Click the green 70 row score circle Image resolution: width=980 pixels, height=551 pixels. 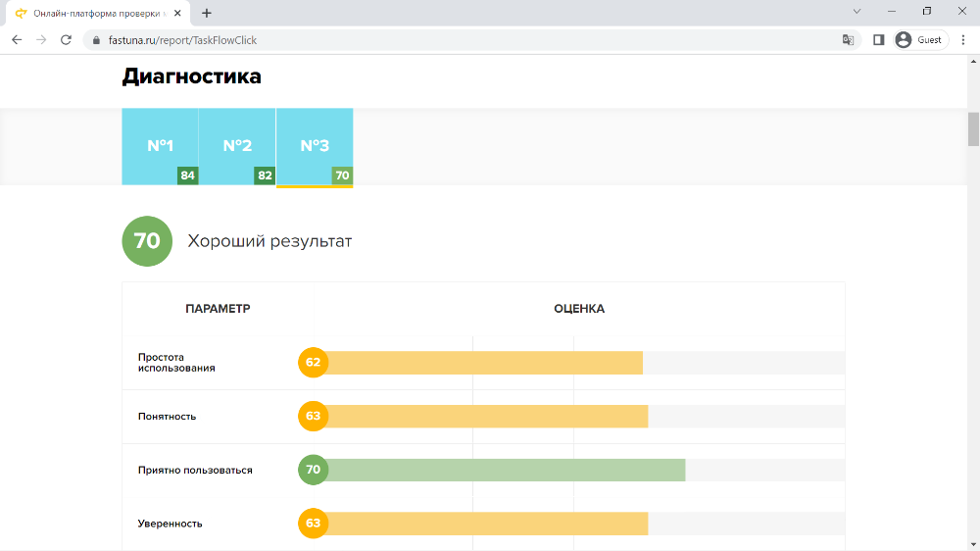click(x=314, y=471)
